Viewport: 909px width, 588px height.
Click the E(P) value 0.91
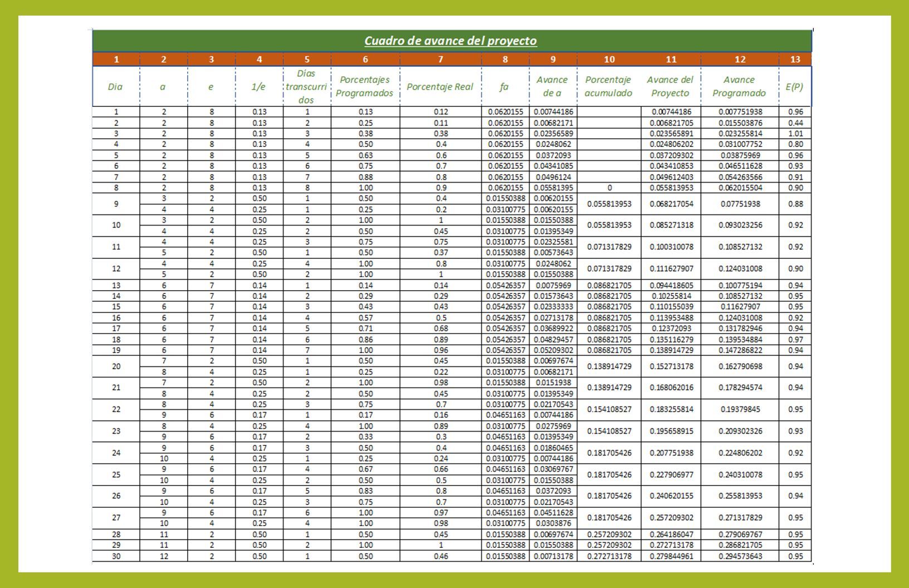[x=795, y=177]
